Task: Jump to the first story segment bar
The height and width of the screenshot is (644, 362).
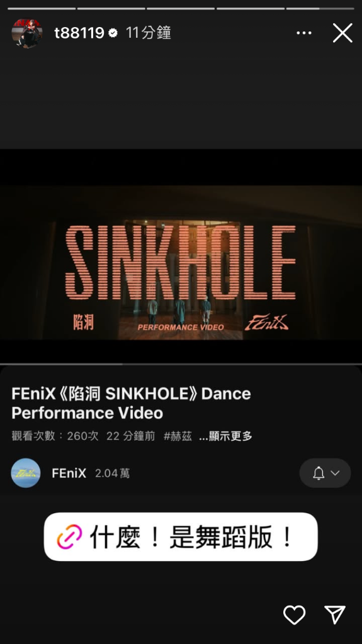Action: point(42,8)
